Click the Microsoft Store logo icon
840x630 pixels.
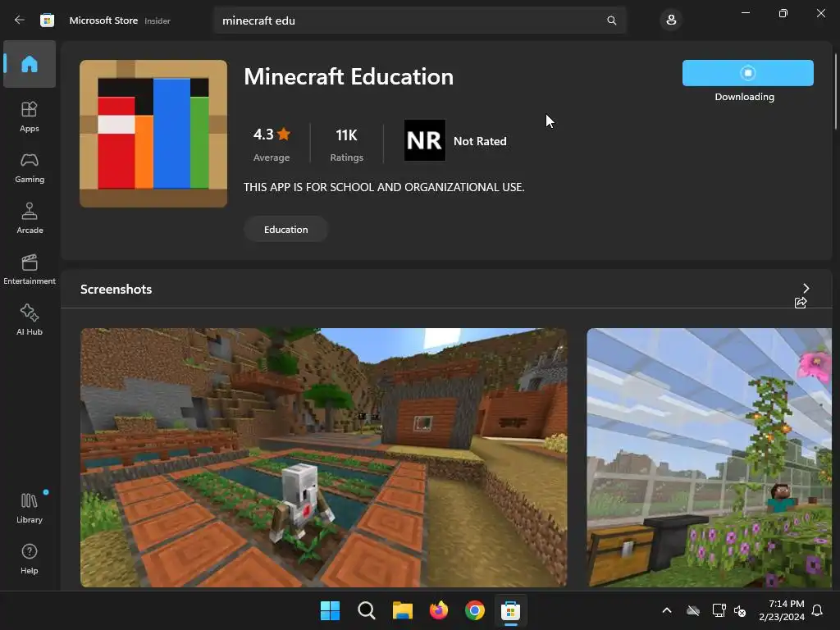pyautogui.click(x=47, y=21)
